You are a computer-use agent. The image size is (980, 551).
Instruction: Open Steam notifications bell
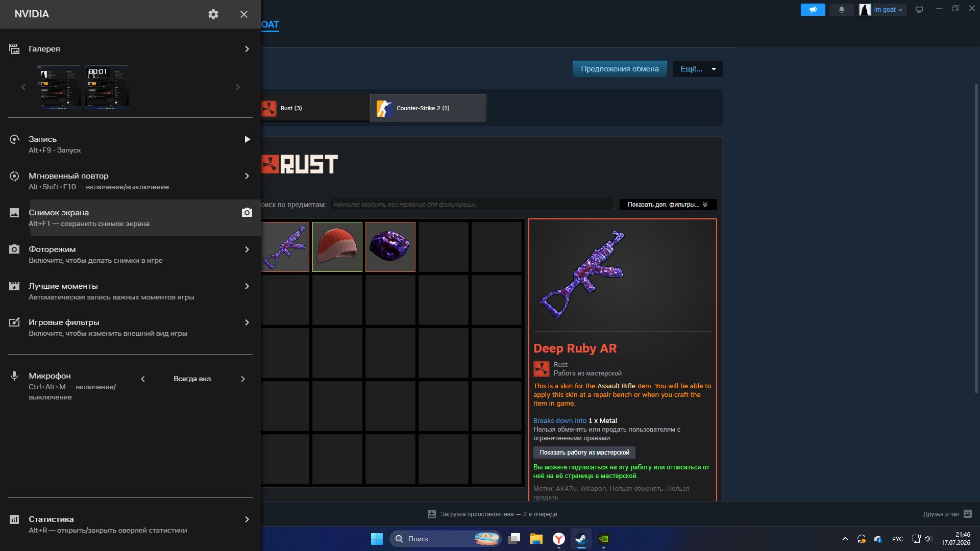pos(842,10)
